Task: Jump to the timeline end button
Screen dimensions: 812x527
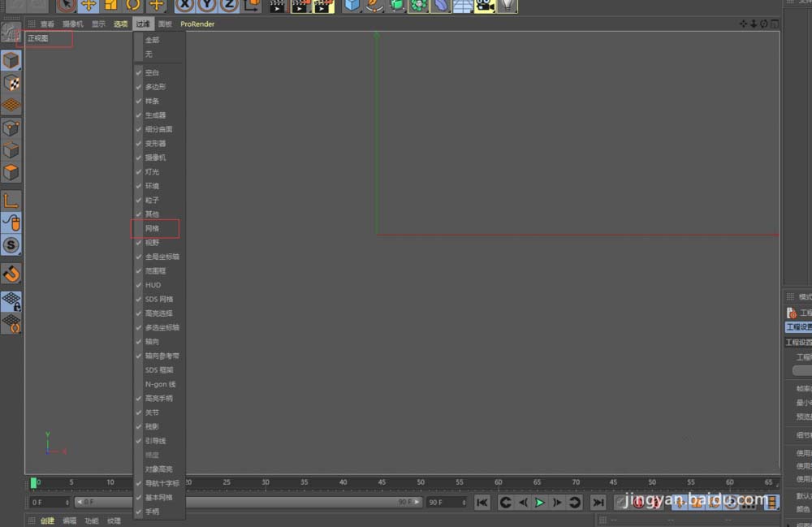Action: tap(598, 503)
